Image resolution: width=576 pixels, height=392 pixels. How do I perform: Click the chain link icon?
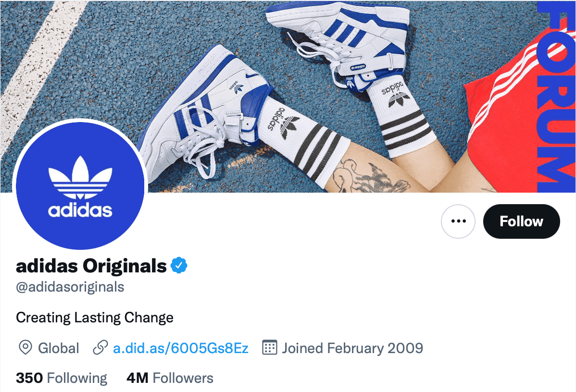(100, 348)
